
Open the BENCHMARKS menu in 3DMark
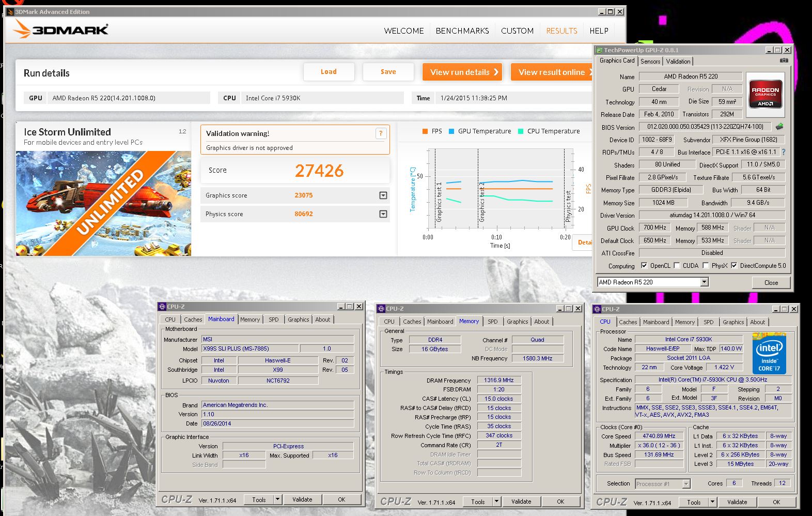[462, 31]
